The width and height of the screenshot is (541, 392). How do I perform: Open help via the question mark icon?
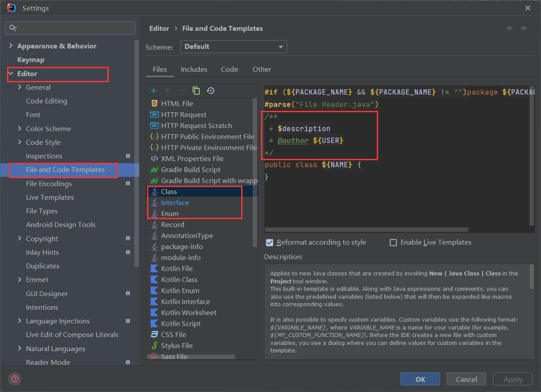15,379
